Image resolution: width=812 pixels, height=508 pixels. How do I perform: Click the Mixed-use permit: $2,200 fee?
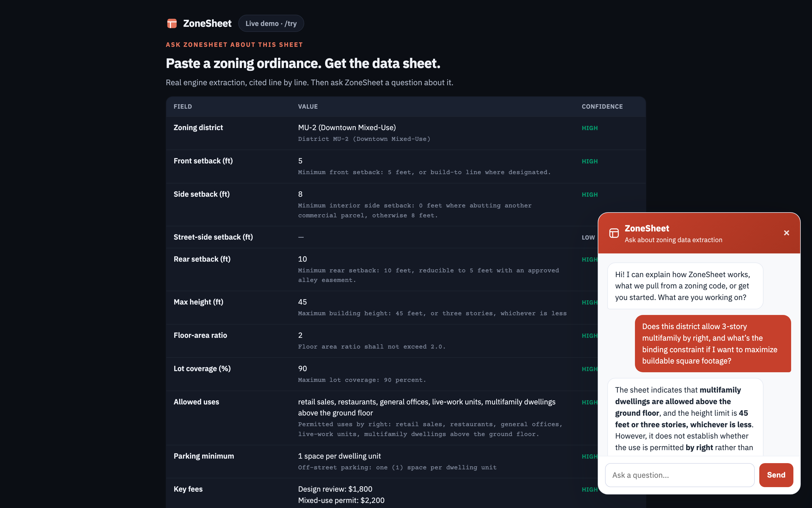tap(341, 500)
